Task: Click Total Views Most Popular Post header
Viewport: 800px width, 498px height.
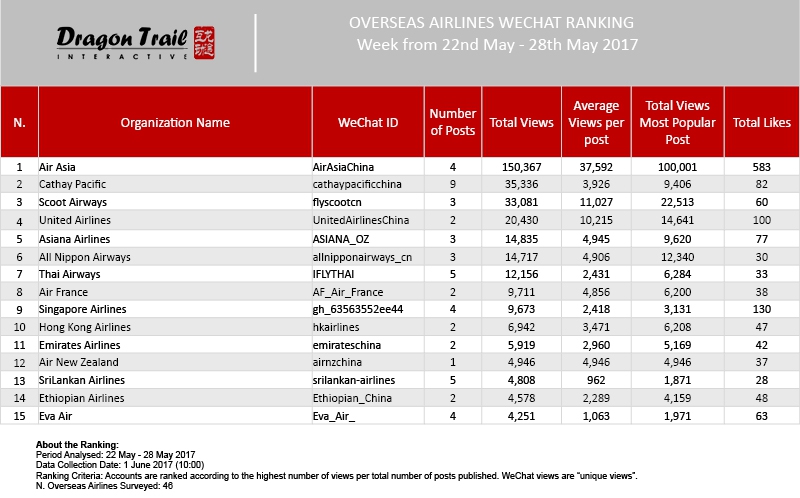Action: point(678,122)
